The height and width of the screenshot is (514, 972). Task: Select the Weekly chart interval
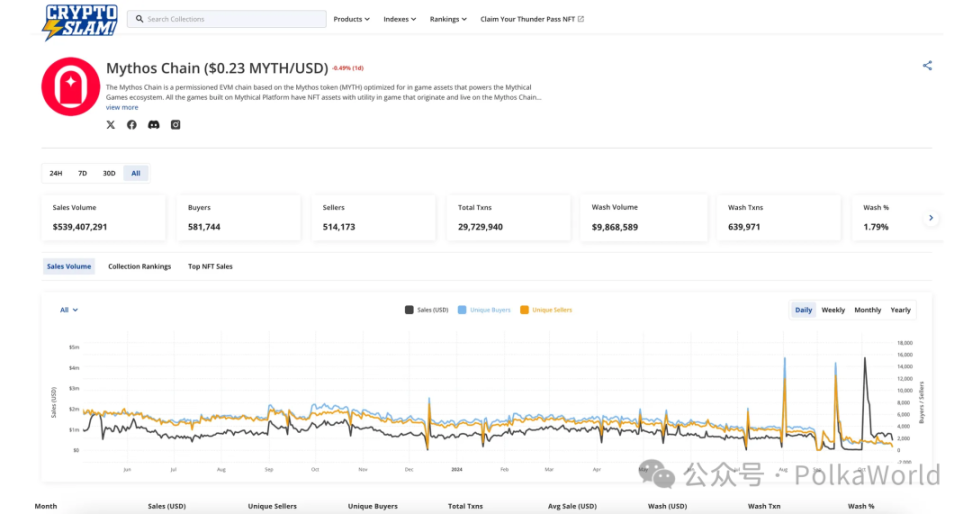pos(833,310)
